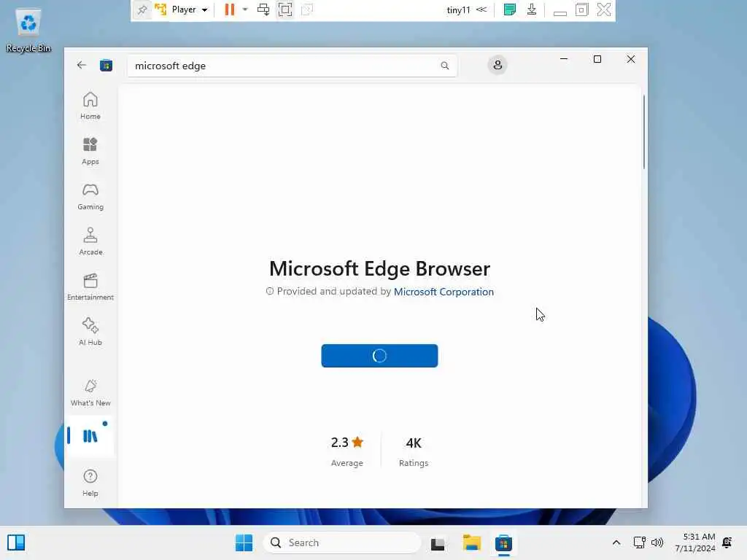Open Home in the Store sidebar
747x560 pixels.
click(90, 106)
